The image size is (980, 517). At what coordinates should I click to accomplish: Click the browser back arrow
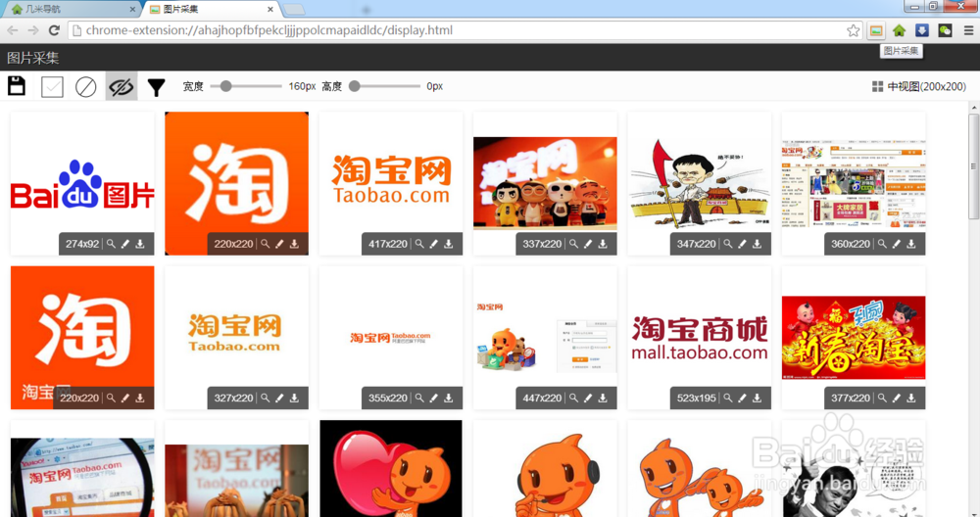[13, 30]
